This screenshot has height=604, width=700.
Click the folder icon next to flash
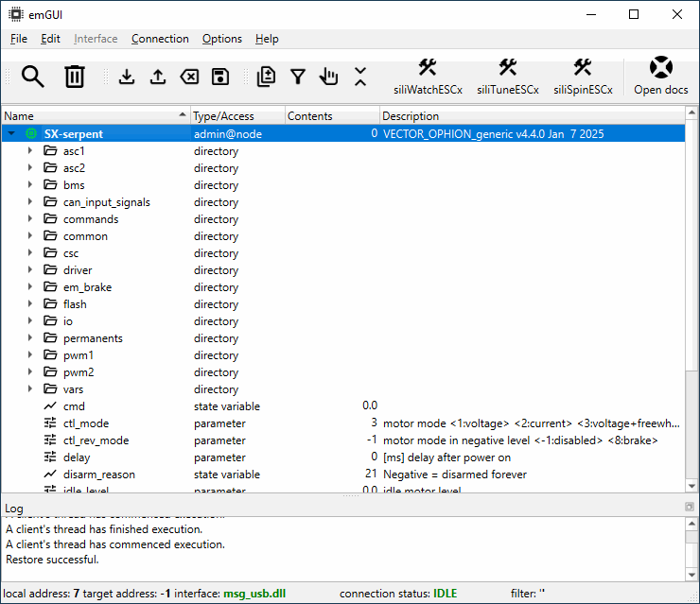click(50, 303)
